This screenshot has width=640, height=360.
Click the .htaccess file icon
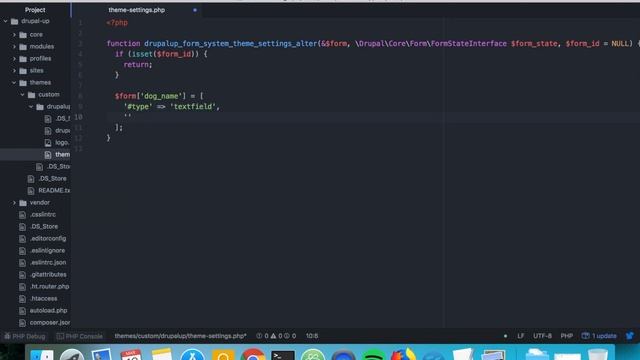pyautogui.click(x=22, y=299)
